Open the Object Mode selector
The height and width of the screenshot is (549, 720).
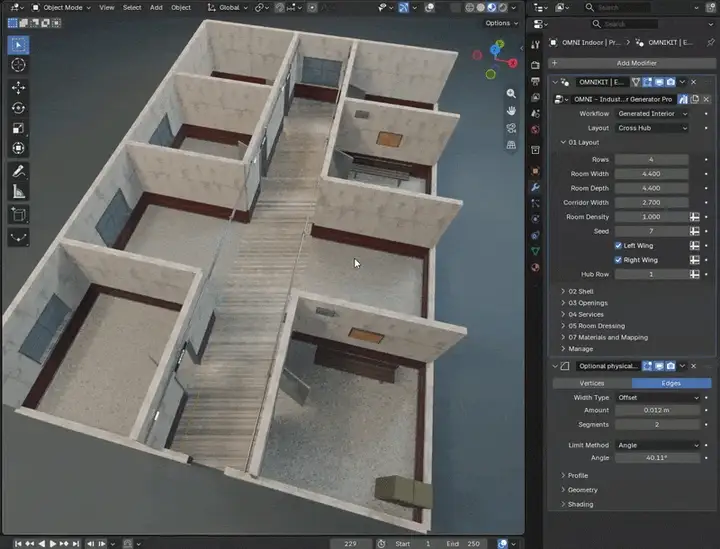[61, 7]
